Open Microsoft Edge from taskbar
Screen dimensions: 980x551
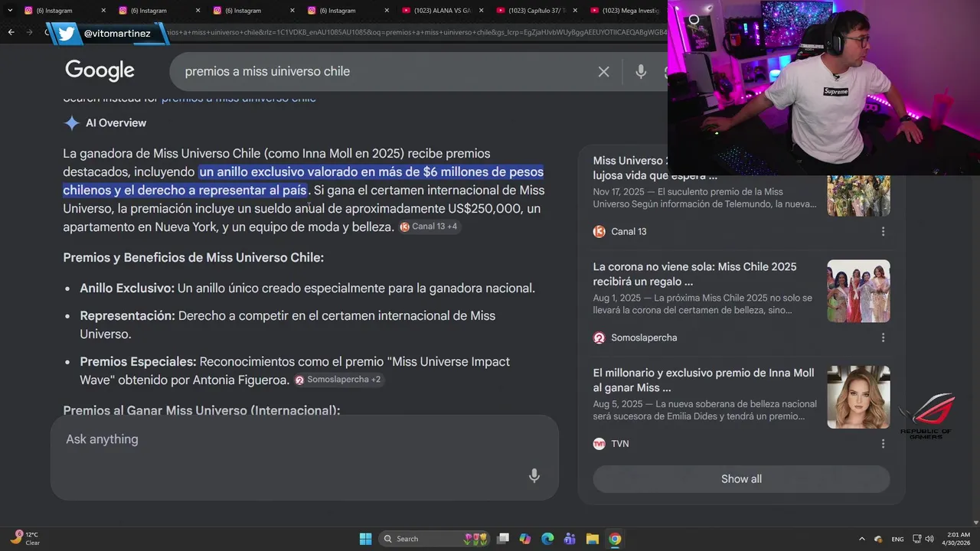[547, 539]
